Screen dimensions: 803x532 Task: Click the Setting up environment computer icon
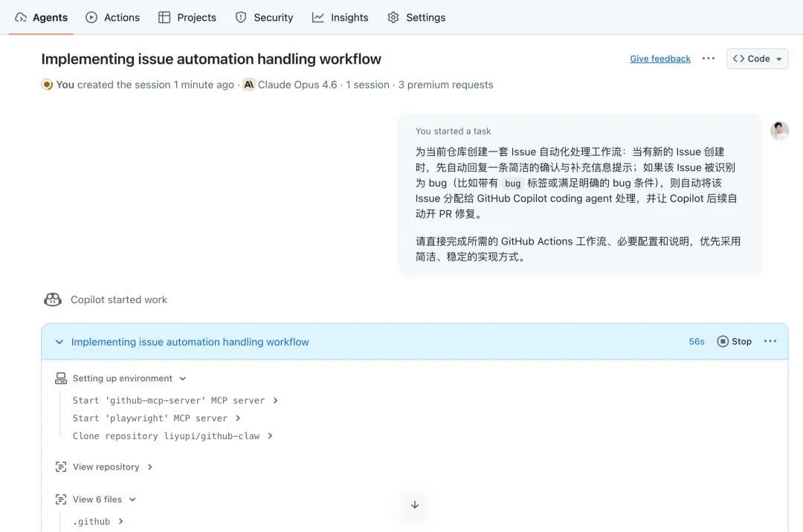61,378
